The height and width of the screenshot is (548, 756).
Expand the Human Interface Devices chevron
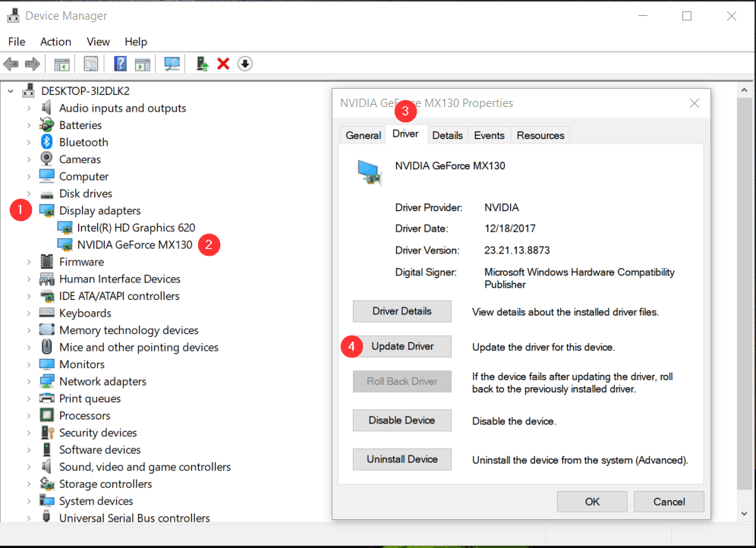[29, 279]
